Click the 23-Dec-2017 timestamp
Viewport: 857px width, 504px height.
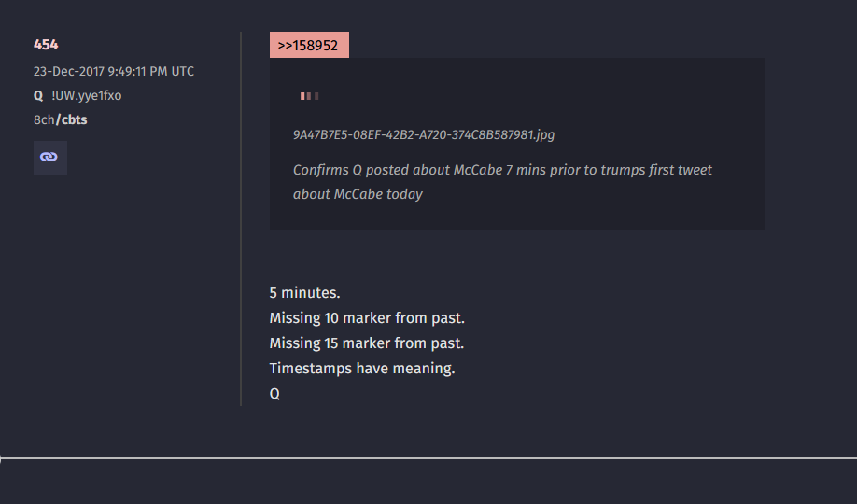point(114,71)
